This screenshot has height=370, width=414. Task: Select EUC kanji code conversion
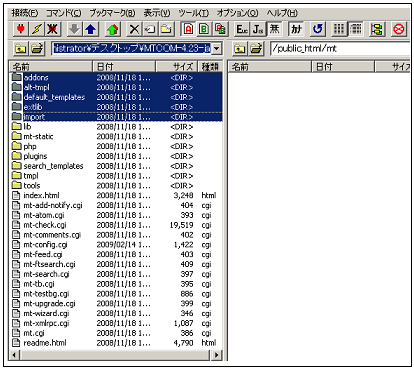pyautogui.click(x=242, y=29)
